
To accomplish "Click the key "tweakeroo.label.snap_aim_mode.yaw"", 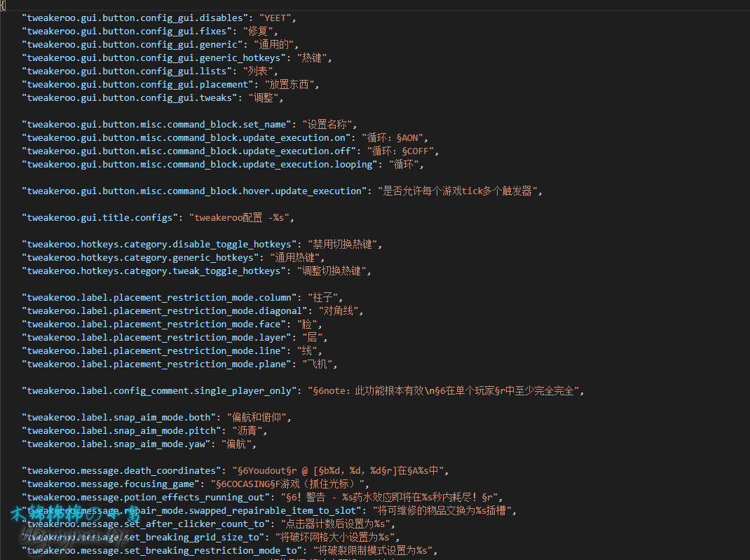I will click(116, 445).
